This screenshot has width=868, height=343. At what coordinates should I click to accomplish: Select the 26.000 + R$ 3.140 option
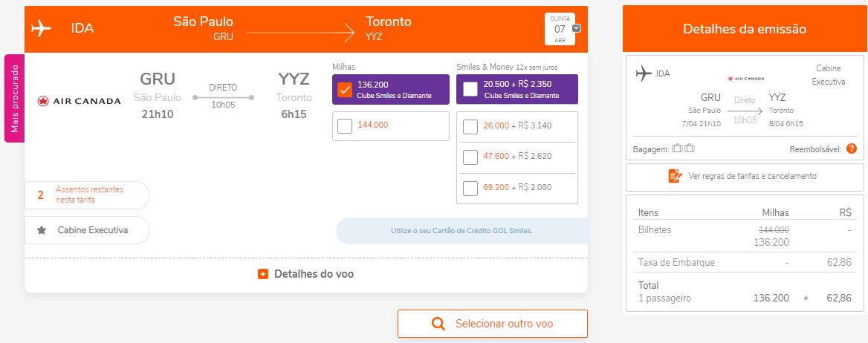click(470, 127)
